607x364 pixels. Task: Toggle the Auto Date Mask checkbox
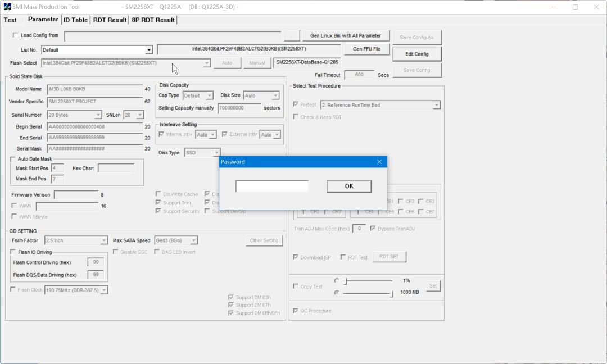pyautogui.click(x=13, y=159)
